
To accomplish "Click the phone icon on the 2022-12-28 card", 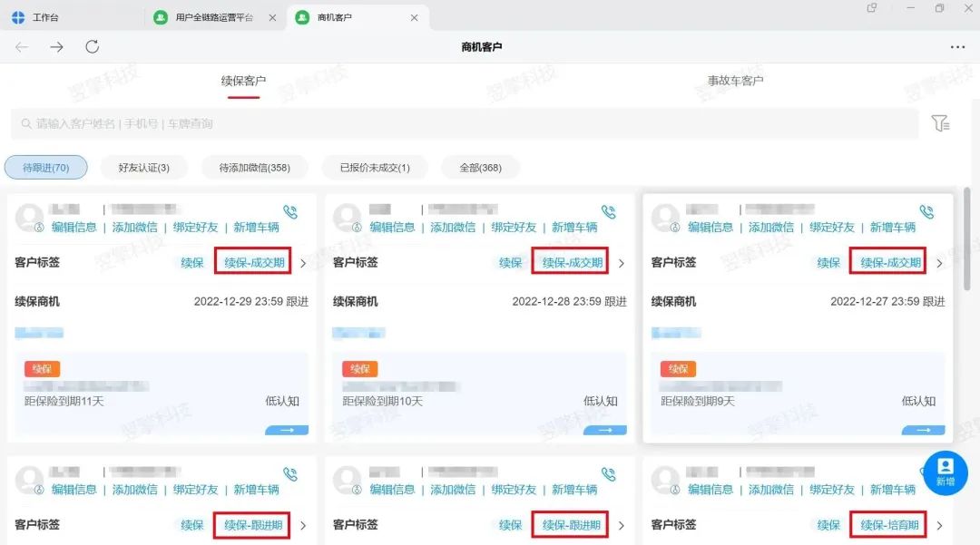I will (x=609, y=212).
